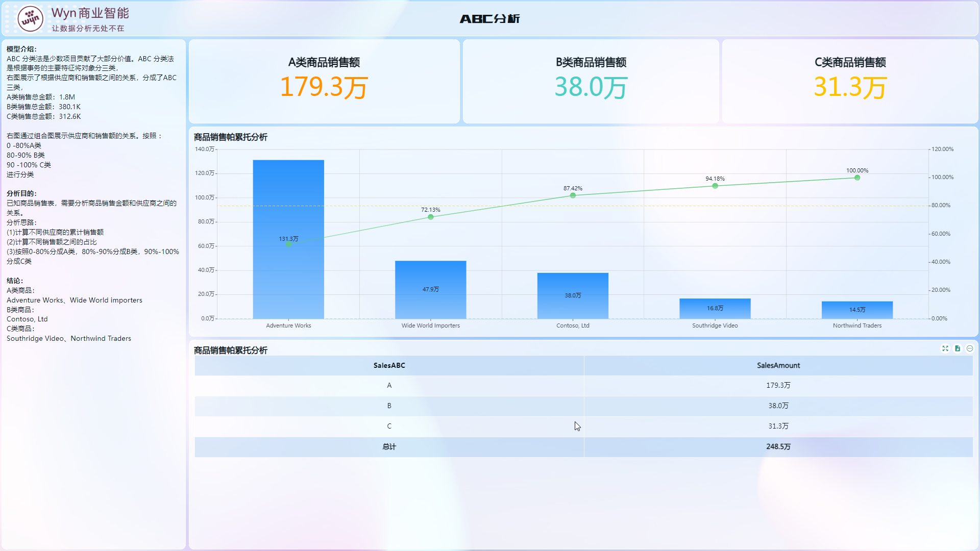Sort by SalesABC column header
Screen dimensions: 980x551
point(389,365)
